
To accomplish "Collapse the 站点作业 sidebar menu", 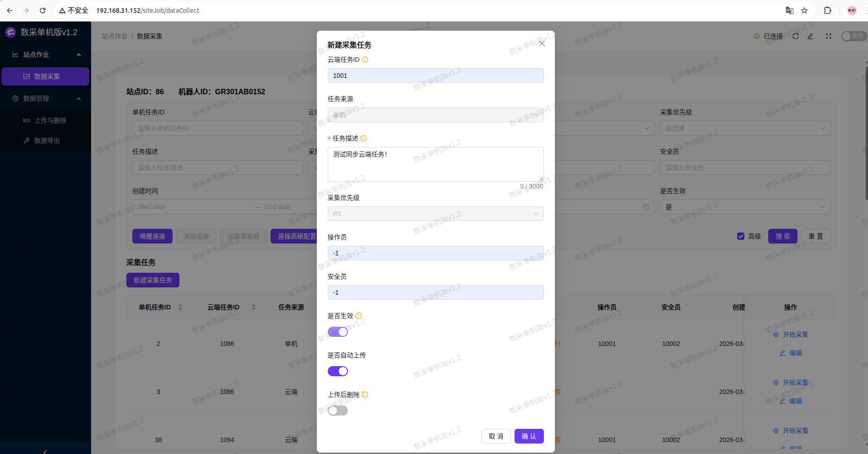I will [46, 54].
